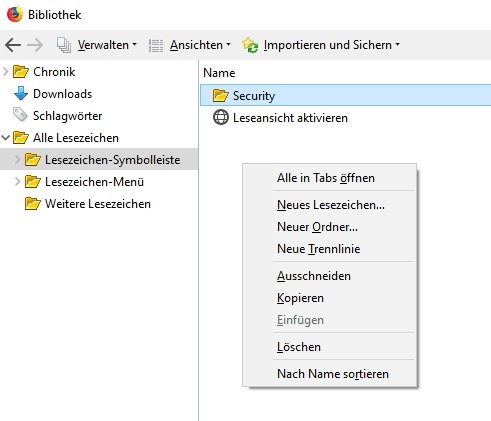Click the Security folder icon
This screenshot has width=491, height=421.
point(221,96)
